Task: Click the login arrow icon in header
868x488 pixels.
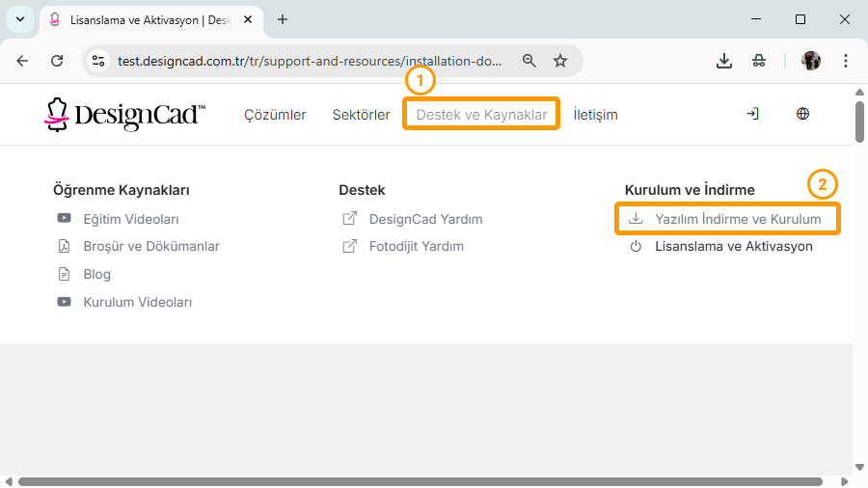Action: [752, 114]
